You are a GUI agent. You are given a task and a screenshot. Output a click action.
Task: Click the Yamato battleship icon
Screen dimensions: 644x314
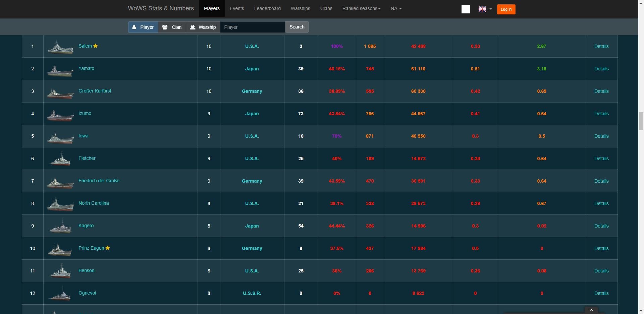click(60, 70)
